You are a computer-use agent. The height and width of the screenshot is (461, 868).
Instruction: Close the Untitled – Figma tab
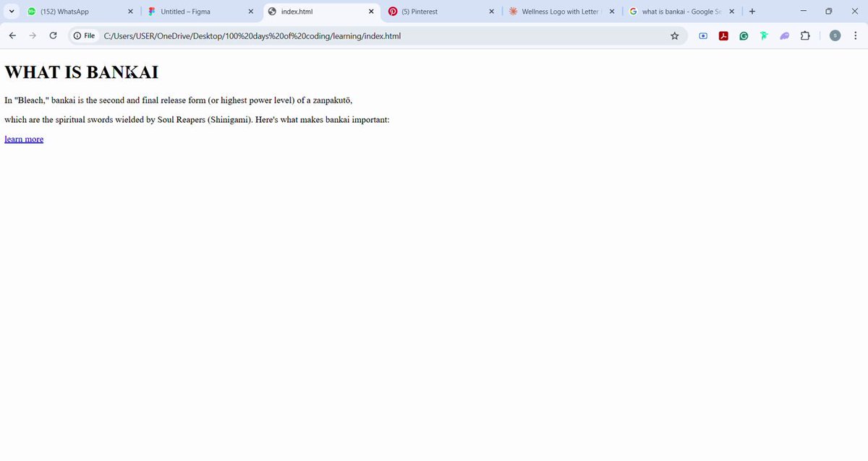tap(251, 12)
